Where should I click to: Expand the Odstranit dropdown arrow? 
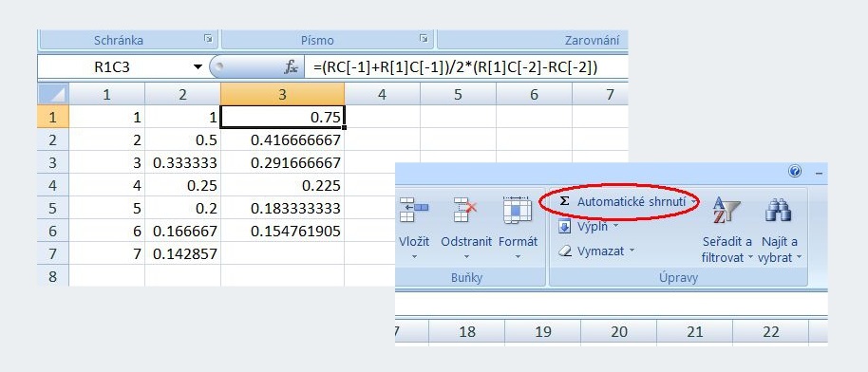click(466, 257)
